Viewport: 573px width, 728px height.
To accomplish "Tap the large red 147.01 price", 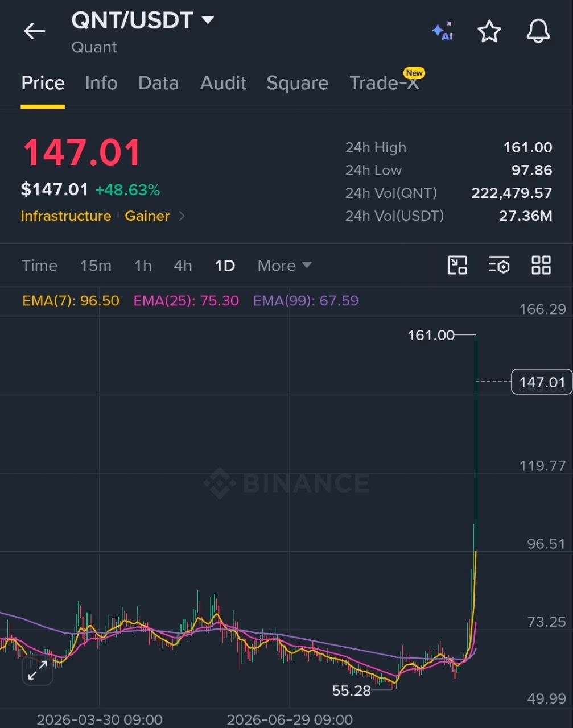I will click(x=81, y=152).
